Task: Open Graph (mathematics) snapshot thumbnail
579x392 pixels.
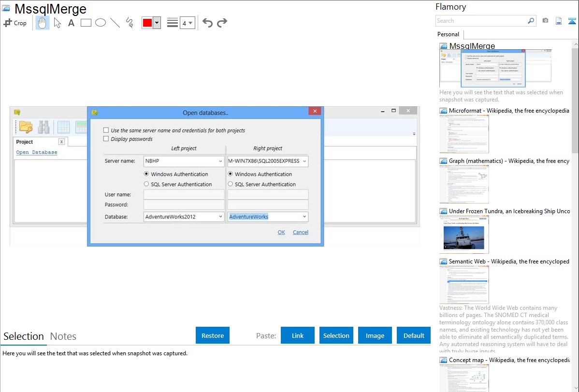Action: [464, 184]
